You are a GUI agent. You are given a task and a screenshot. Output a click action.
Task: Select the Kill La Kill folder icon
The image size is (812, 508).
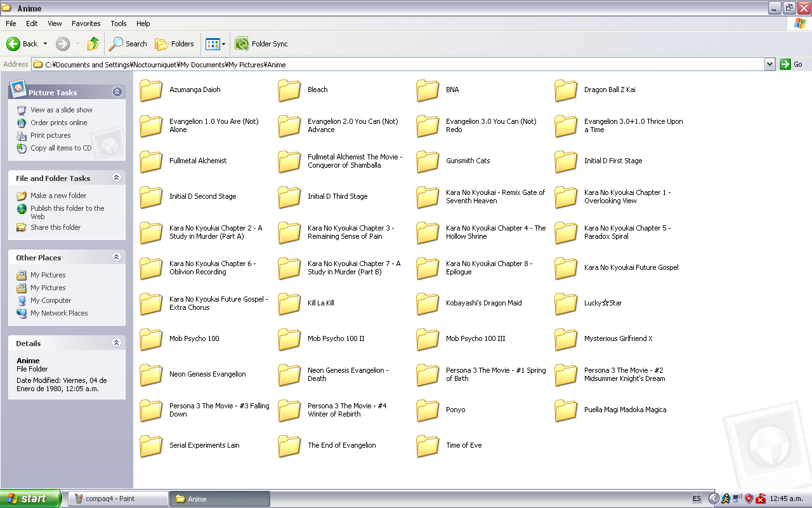[289, 304]
